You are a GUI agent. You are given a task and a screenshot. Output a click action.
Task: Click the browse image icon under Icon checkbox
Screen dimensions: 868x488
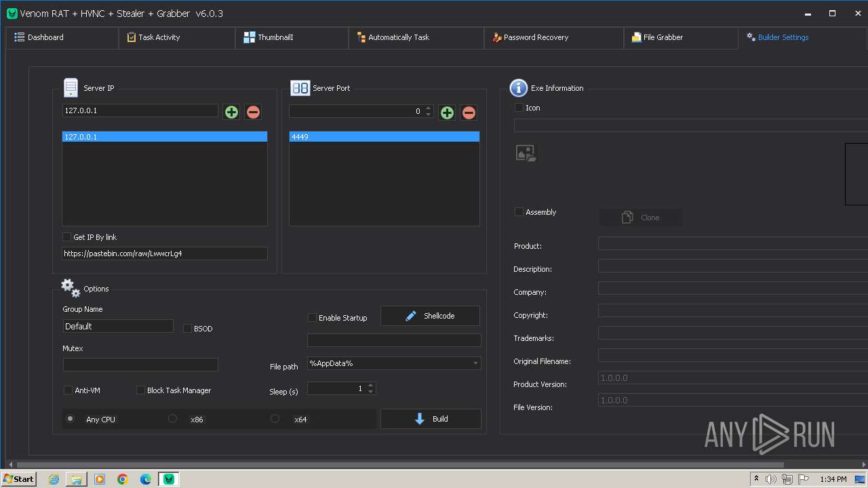pyautogui.click(x=526, y=153)
